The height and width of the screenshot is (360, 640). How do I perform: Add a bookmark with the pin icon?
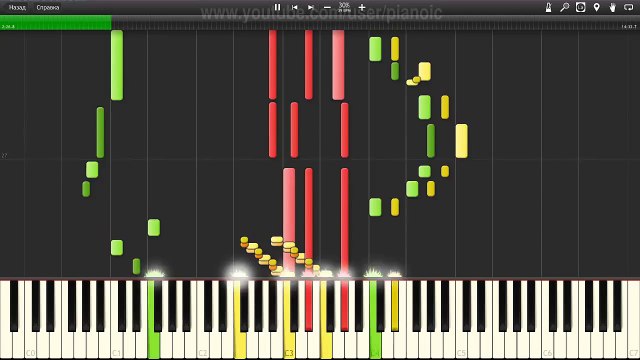click(596, 7)
